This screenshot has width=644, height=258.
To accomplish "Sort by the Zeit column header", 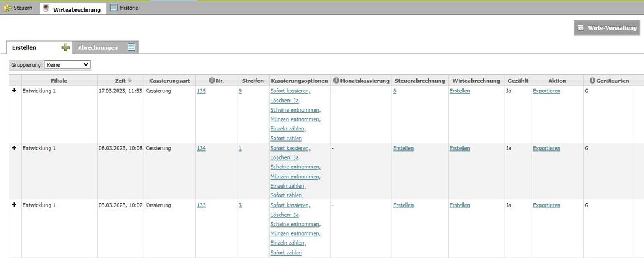I will [x=120, y=81].
